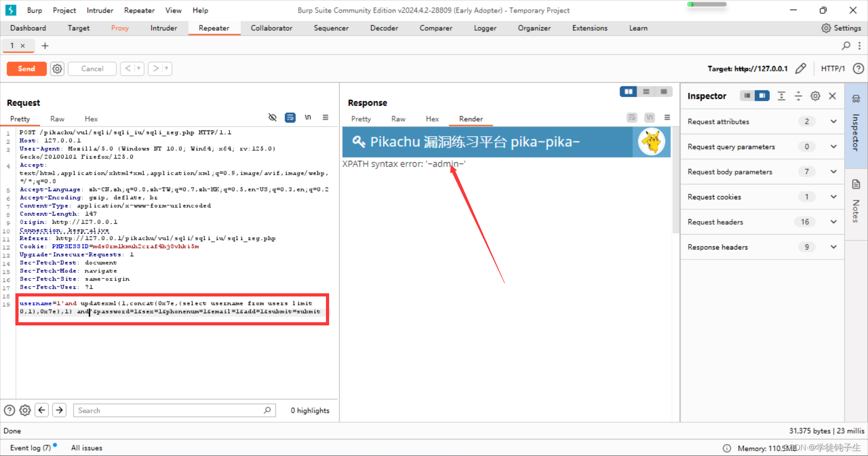
Task: Open request search settings gear
Action: [x=25, y=410]
